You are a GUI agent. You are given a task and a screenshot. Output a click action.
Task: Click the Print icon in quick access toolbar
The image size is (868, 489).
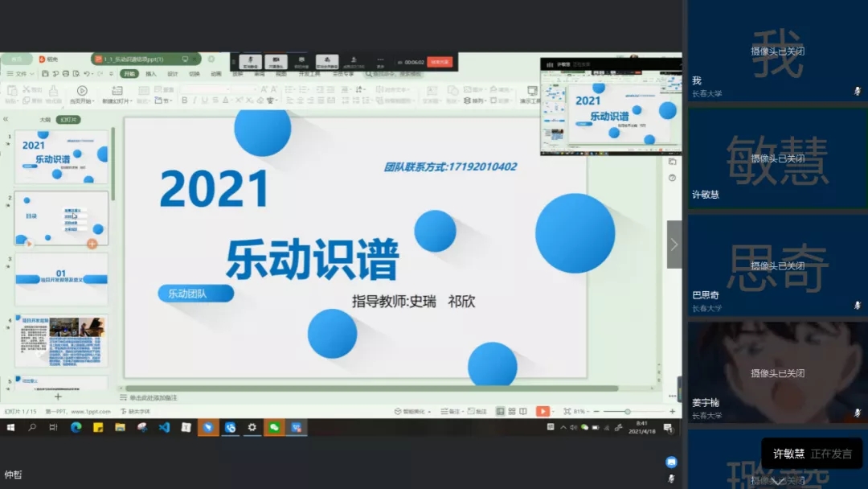click(66, 74)
